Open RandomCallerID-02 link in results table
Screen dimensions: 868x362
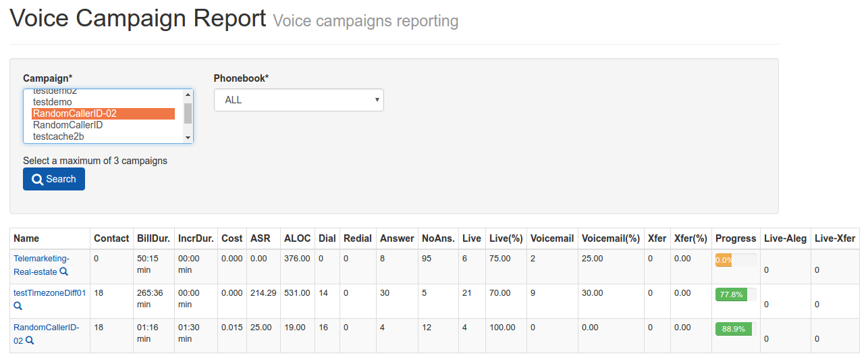(47, 334)
